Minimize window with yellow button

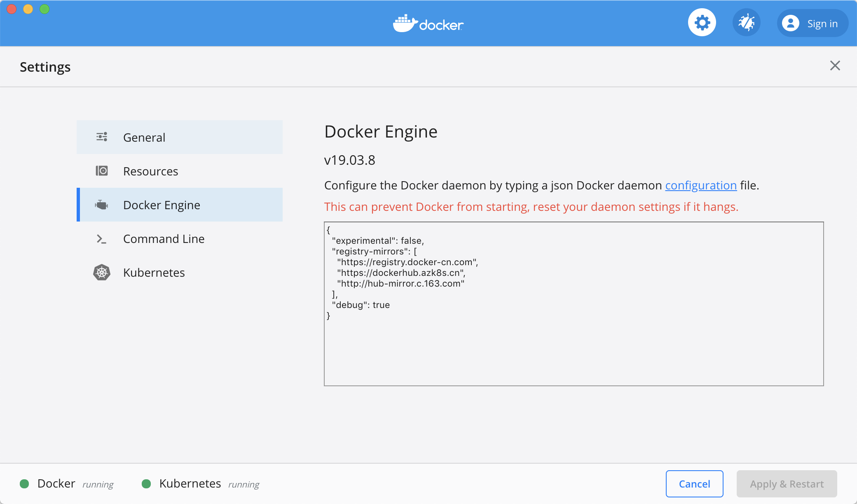pyautogui.click(x=28, y=9)
